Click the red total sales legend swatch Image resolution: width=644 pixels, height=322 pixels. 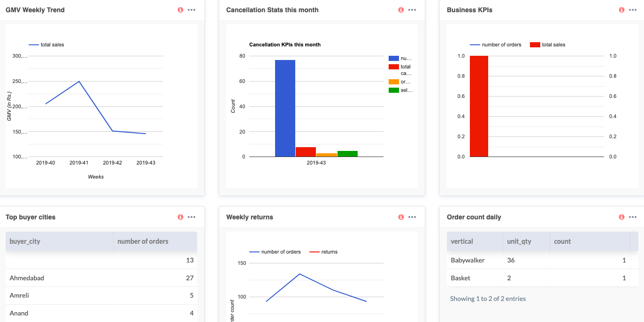pos(536,45)
